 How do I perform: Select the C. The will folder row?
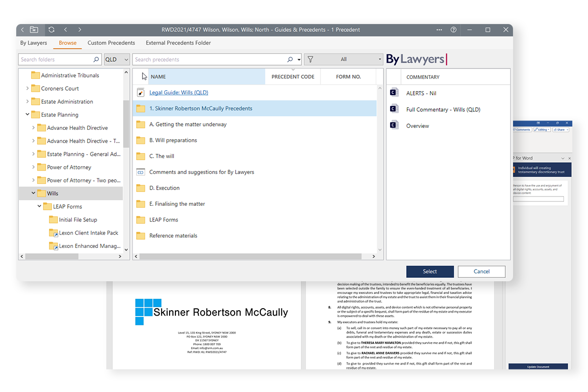254,156
